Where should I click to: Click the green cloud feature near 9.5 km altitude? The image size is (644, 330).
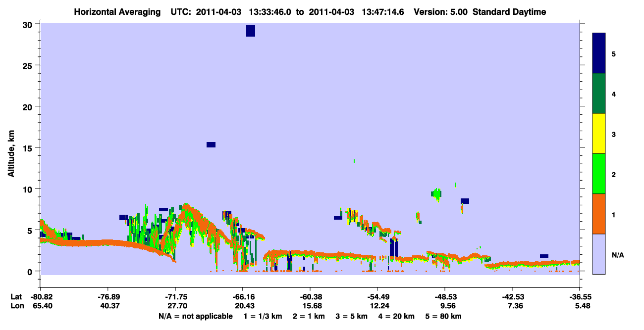(x=436, y=194)
